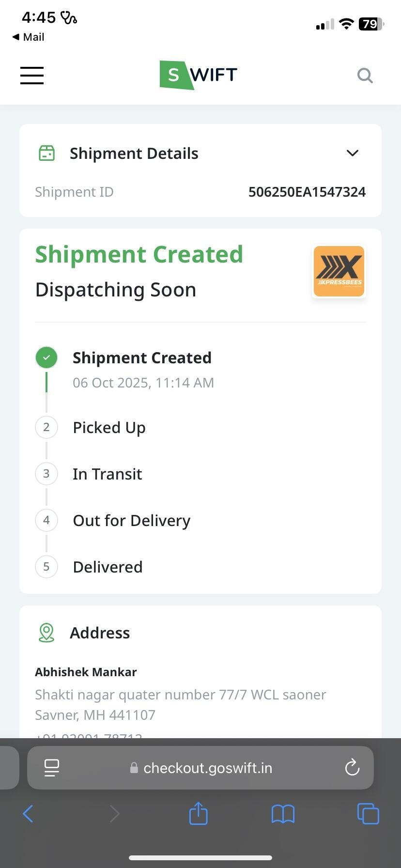Tap step 4 Out for Delivery marker
The width and height of the screenshot is (401, 868).
coord(46,520)
